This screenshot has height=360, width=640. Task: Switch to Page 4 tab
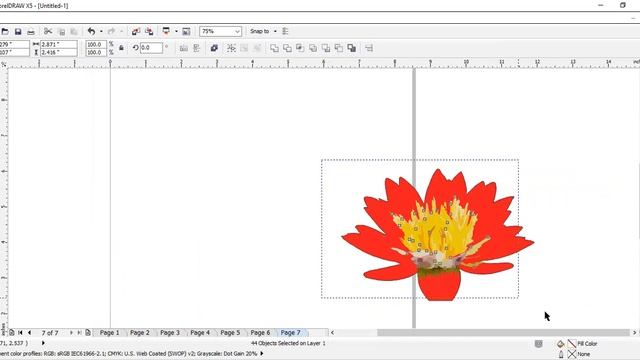point(200,333)
